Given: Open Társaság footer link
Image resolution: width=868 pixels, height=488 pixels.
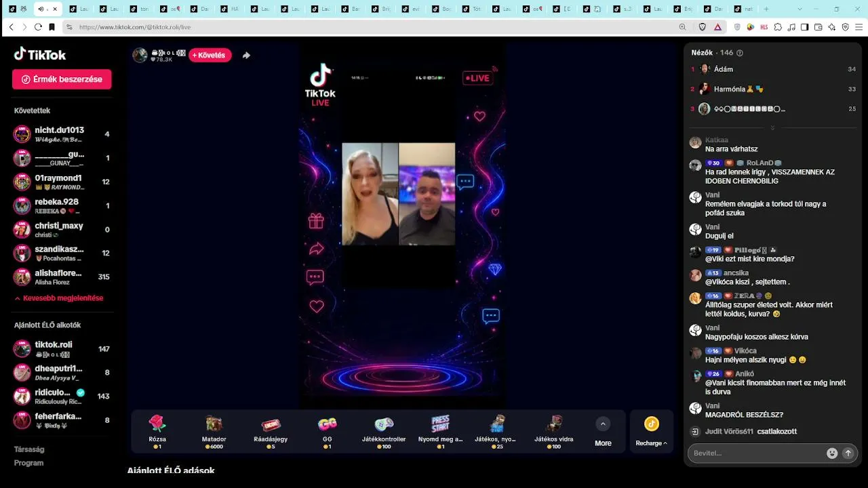Looking at the screenshot, I should coord(29,449).
